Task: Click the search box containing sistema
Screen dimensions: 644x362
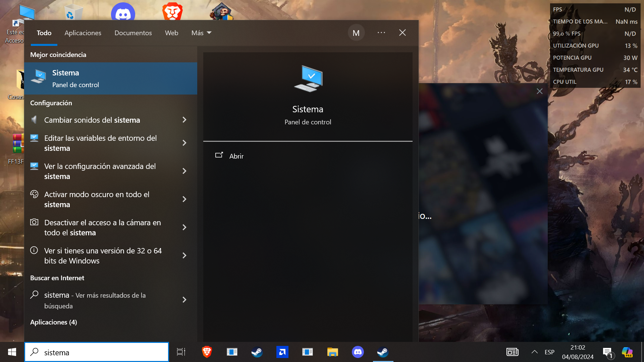Action: [101, 352]
